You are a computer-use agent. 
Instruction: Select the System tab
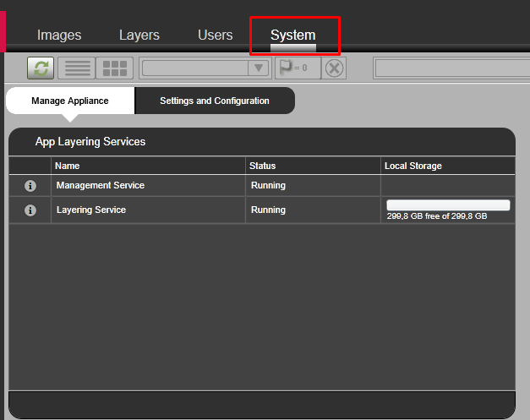293,35
